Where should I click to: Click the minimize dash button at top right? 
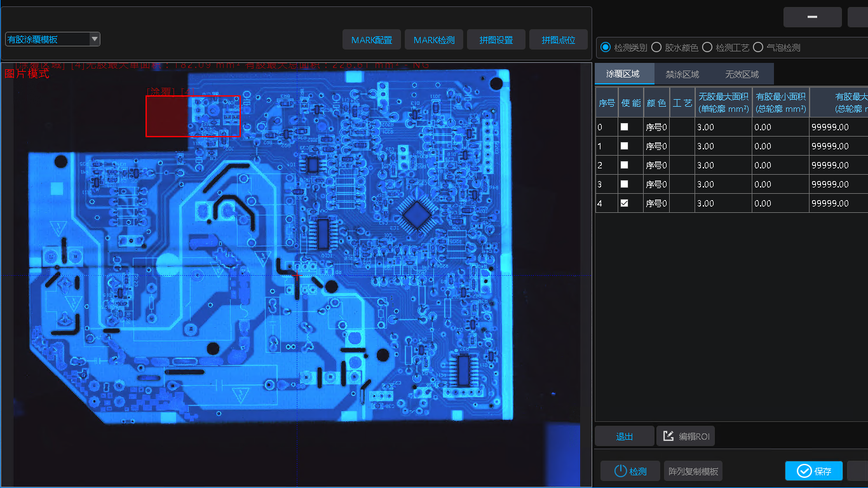pos(812,17)
